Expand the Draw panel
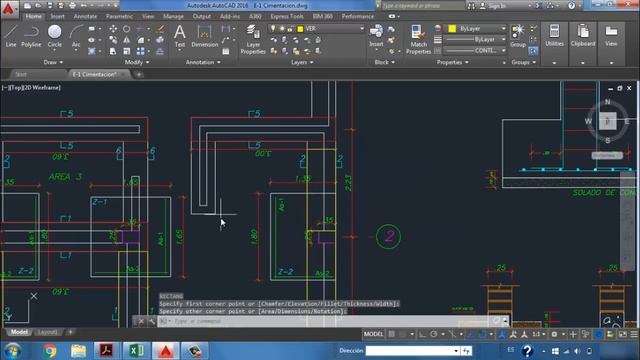This screenshot has height=360, width=640. (53, 62)
